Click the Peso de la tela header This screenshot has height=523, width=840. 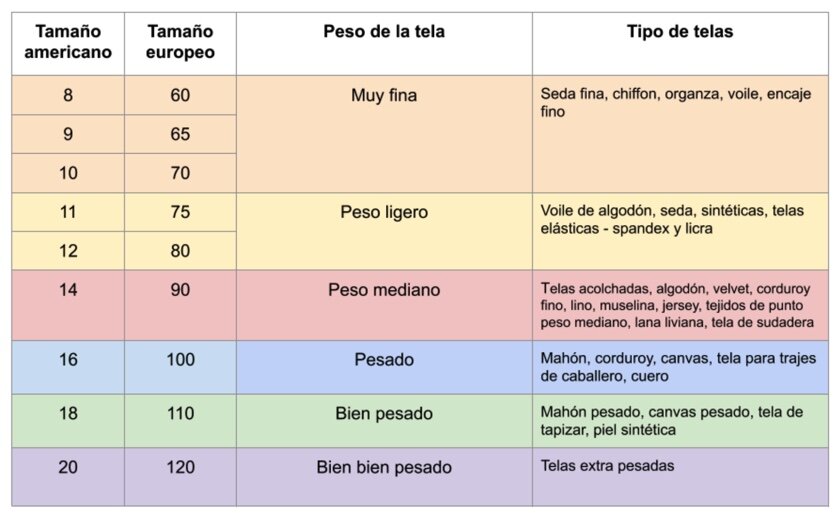pyautogui.click(x=384, y=44)
